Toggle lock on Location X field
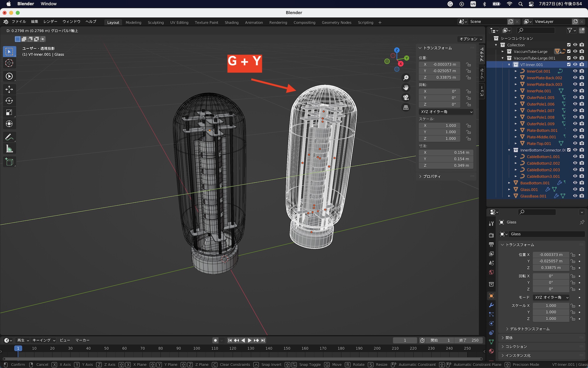The image size is (588, 368). pos(468,64)
